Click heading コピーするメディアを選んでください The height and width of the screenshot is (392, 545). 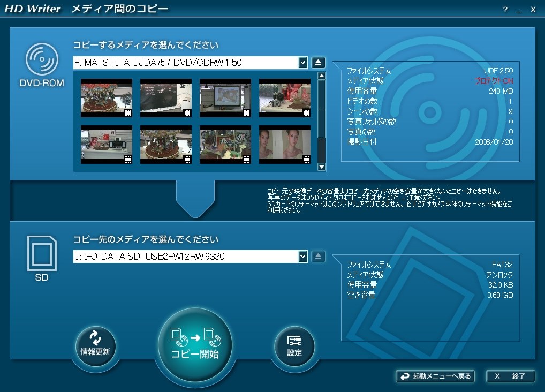pos(146,45)
